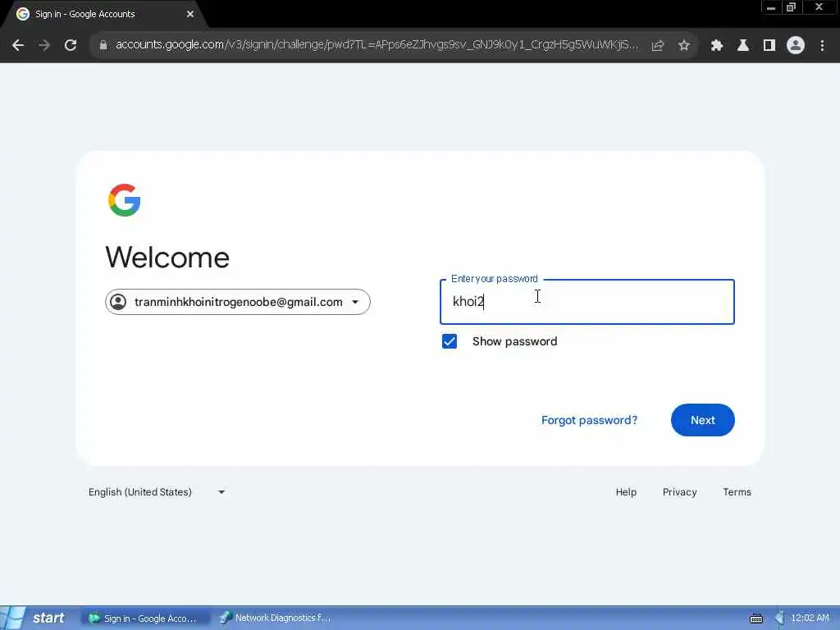The image size is (840, 630).
Task: Click the Welcome heading
Action: [x=167, y=257]
